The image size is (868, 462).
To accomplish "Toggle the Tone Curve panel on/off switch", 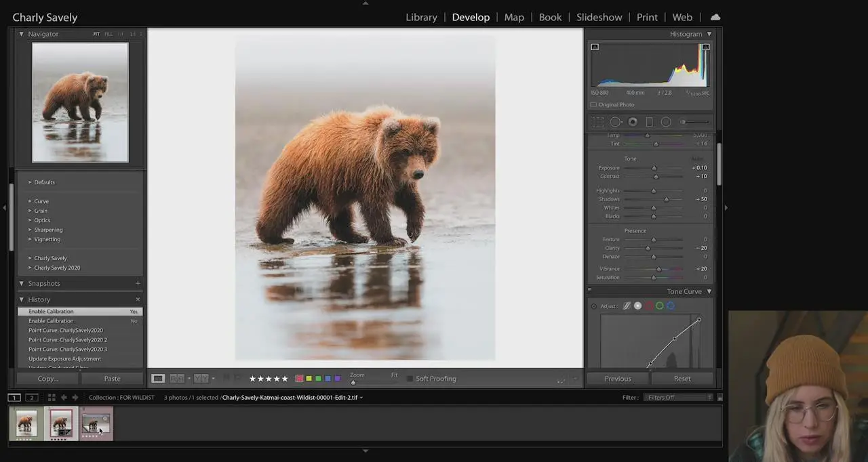I will [589, 290].
